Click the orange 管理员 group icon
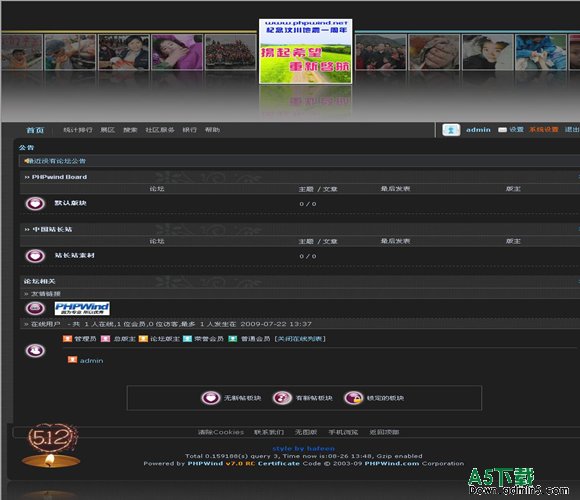This screenshot has width=580, height=500. (x=67, y=339)
